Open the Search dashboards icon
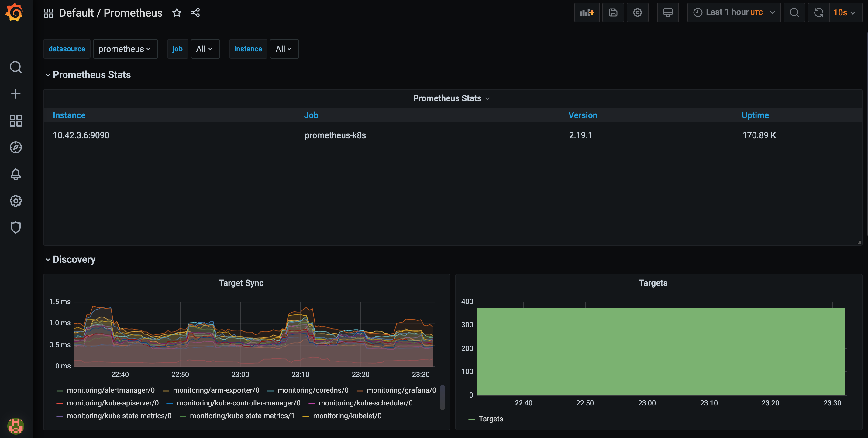 click(15, 67)
